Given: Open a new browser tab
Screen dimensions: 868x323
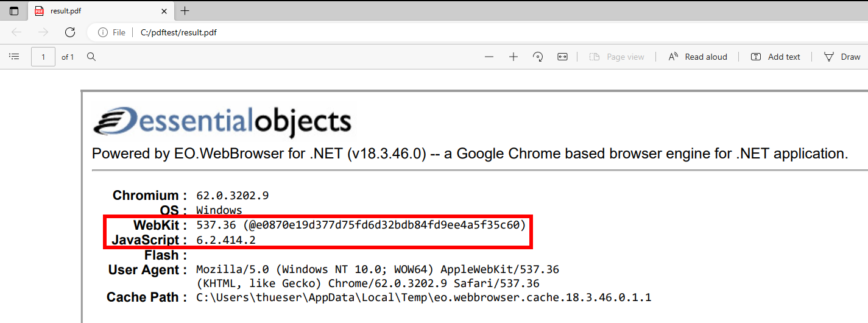Looking at the screenshot, I should click(x=185, y=11).
